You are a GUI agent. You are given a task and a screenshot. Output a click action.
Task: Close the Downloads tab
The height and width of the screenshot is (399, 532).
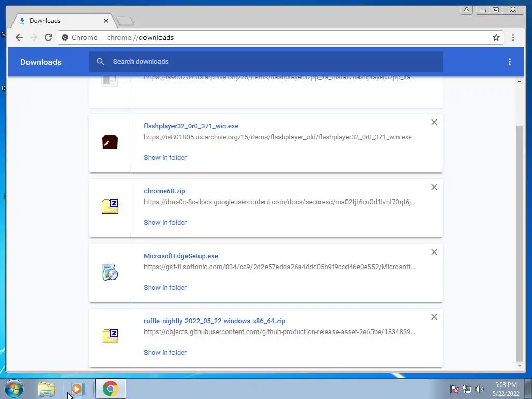click(106, 21)
